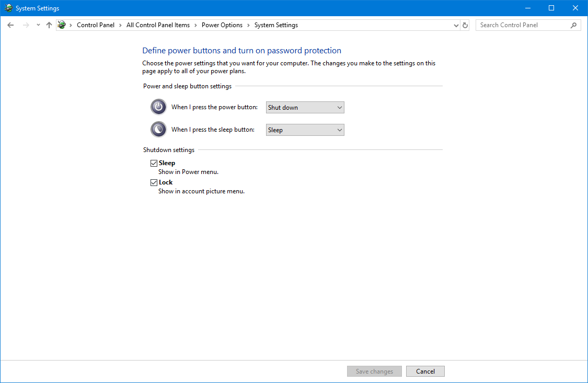Viewport: 588px width, 383px height.
Task: Click the forward navigation arrow
Action: point(26,25)
